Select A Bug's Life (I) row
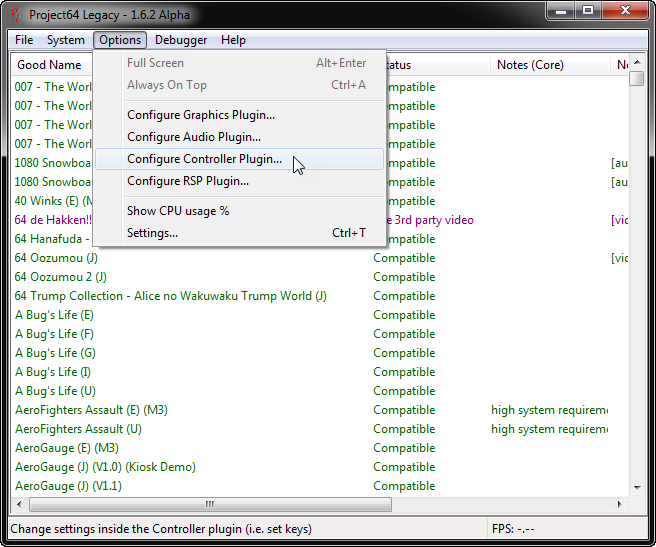The height and width of the screenshot is (547, 656). tap(320, 372)
